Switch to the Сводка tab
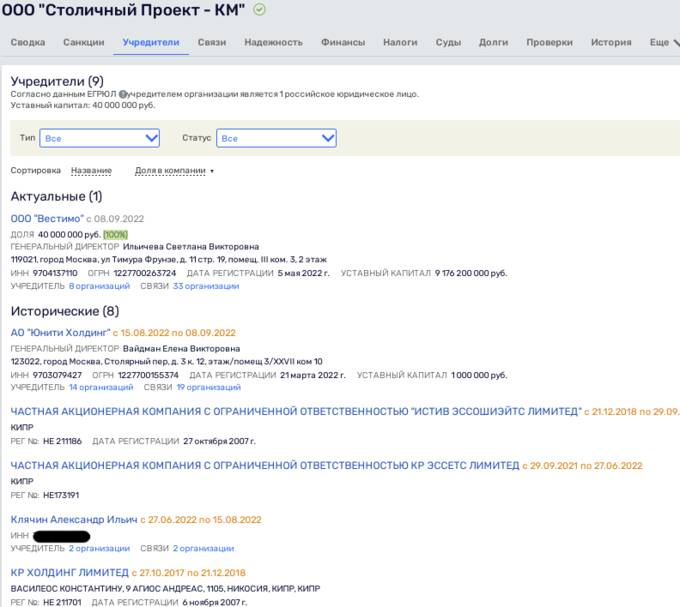The height and width of the screenshot is (607, 680). (27, 43)
